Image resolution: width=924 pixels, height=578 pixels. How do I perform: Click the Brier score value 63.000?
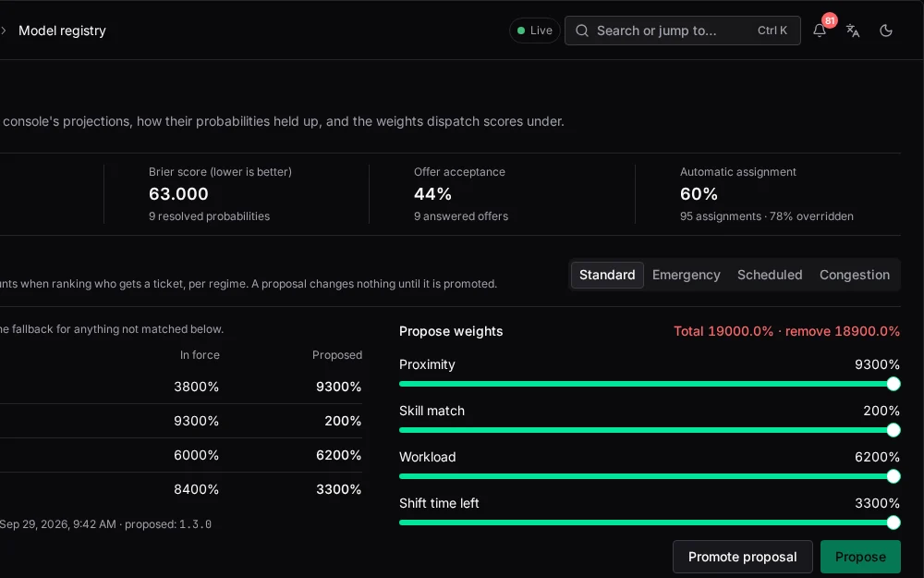point(178,194)
